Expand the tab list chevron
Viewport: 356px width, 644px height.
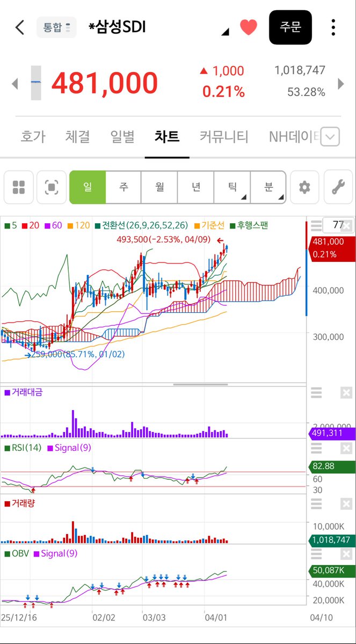point(330,137)
